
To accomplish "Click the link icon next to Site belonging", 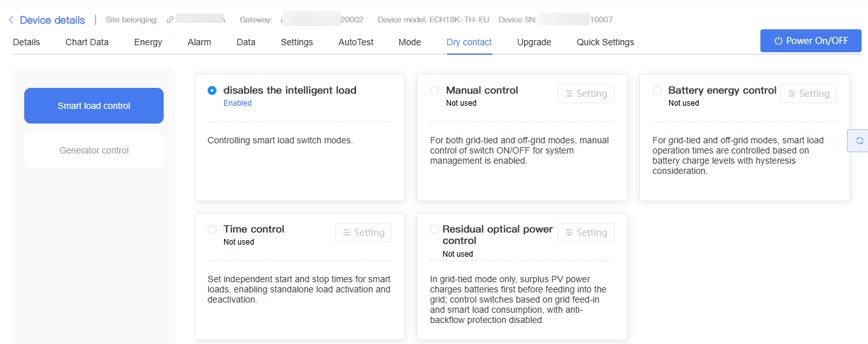I will click(x=169, y=20).
